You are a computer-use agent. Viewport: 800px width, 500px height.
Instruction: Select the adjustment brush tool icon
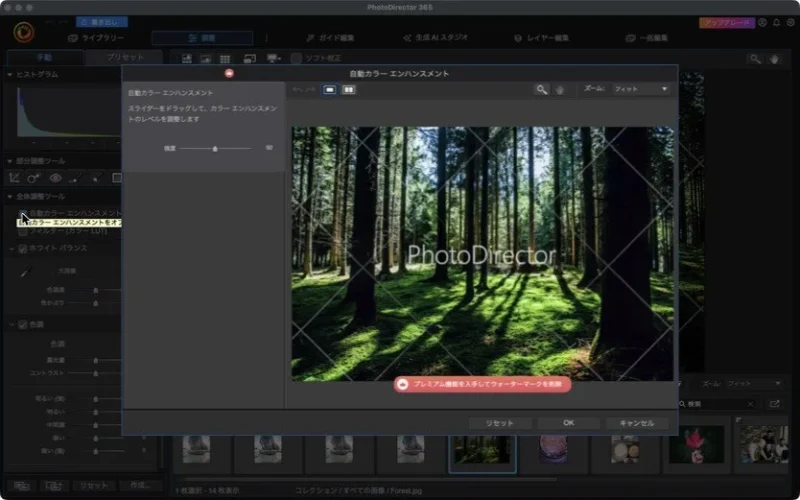coord(76,178)
